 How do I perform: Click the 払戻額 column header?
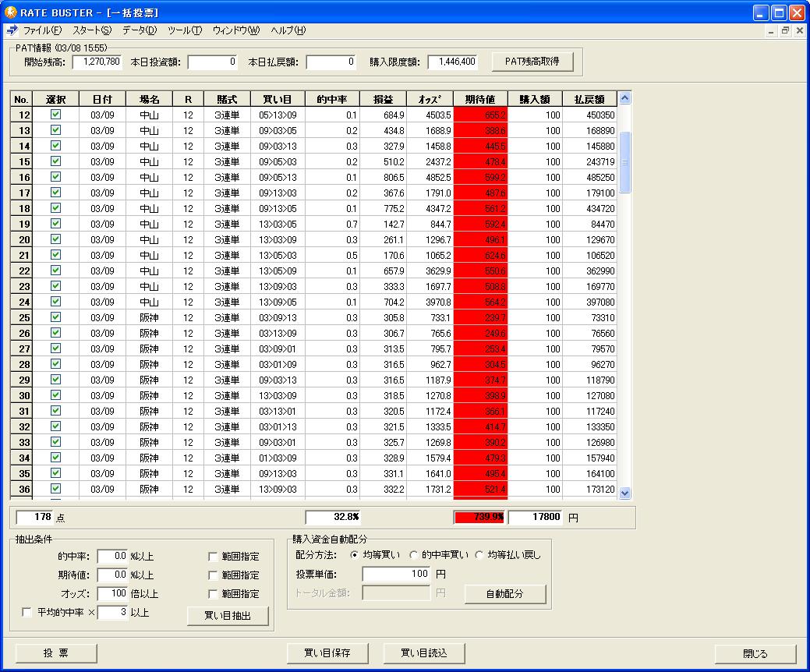tap(589, 99)
